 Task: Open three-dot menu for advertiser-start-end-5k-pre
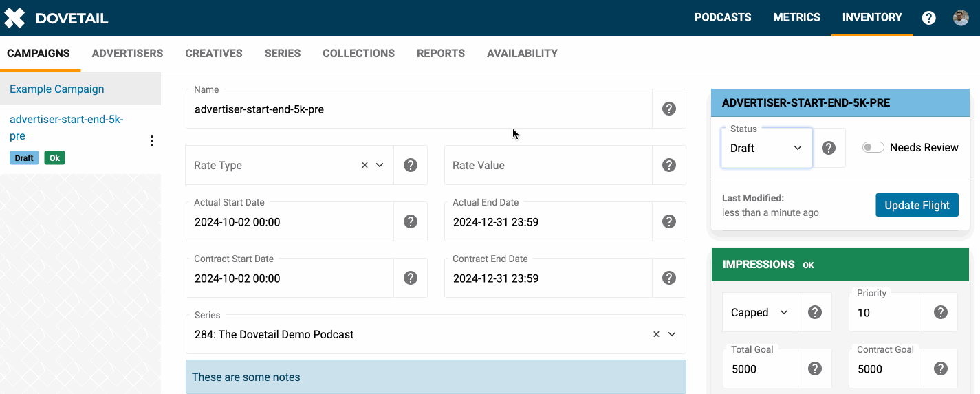click(x=152, y=141)
